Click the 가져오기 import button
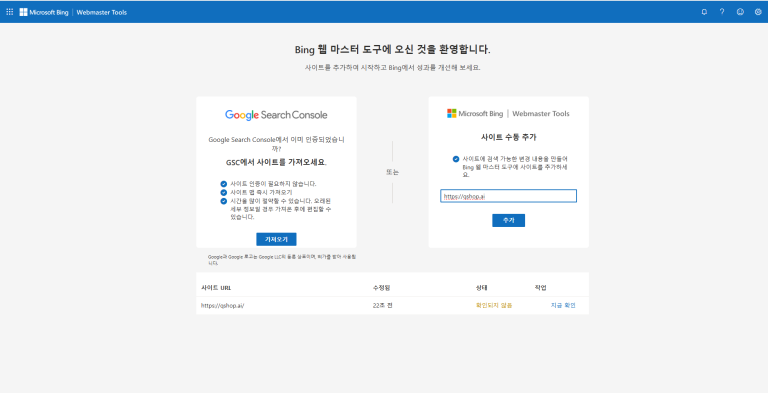Screen dimensions: 768x393 coord(276,239)
